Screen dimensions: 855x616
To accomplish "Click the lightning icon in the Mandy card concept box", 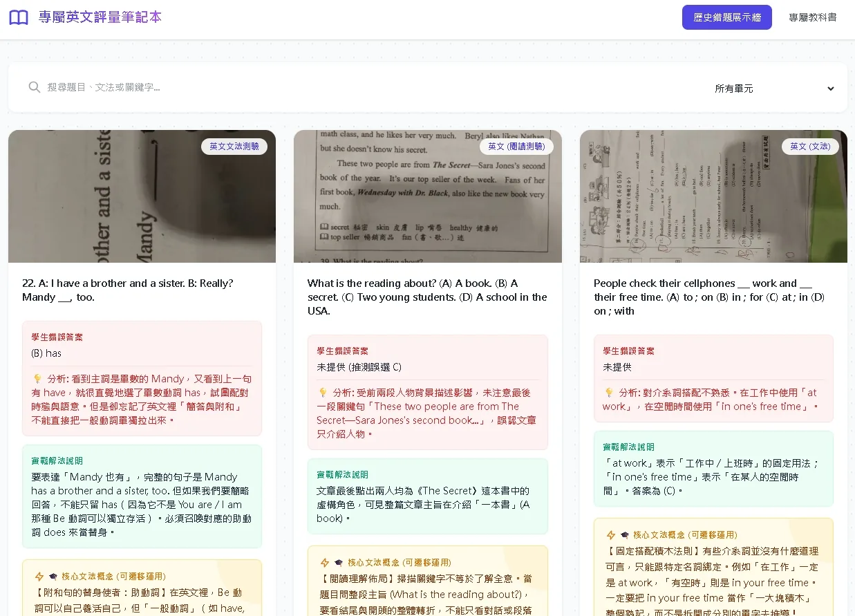I will click(x=39, y=577).
